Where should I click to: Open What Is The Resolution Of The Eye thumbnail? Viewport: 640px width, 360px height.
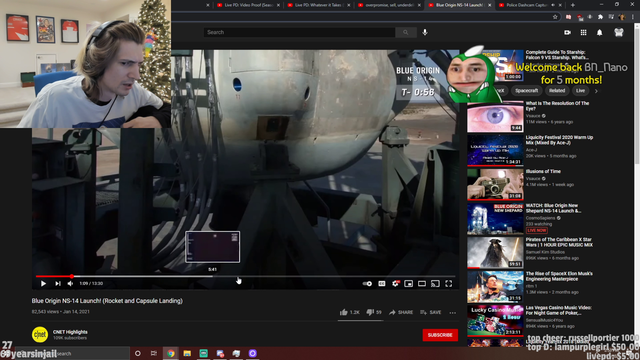coord(495,117)
